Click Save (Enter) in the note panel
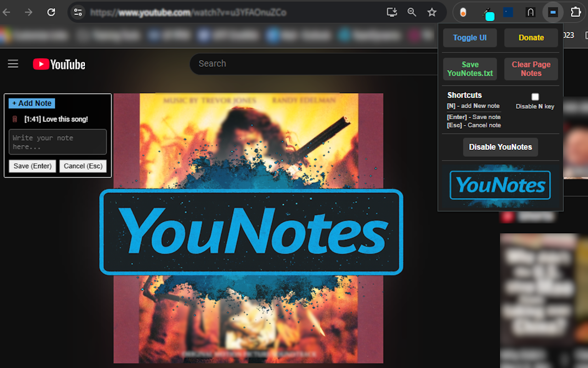The height and width of the screenshot is (368, 588). click(33, 166)
